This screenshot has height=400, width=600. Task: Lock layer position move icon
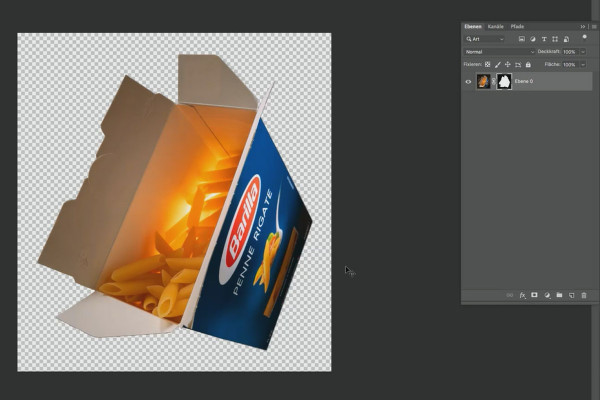pos(508,65)
